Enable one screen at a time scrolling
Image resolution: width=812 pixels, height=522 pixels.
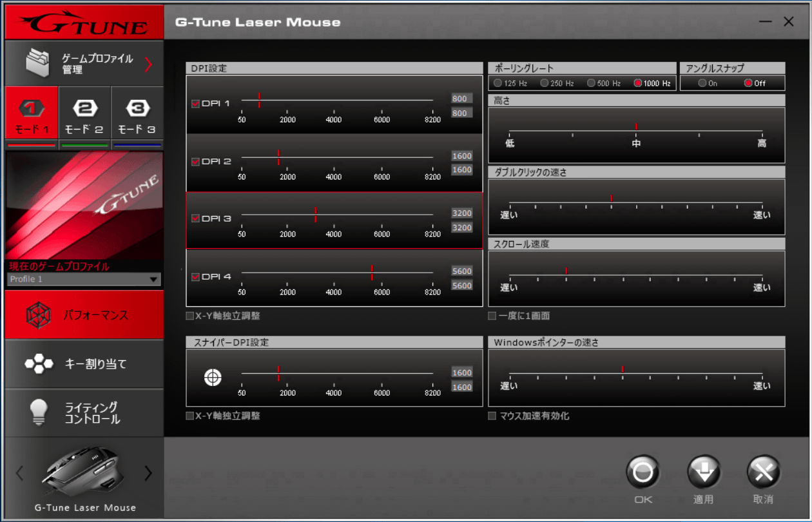pyautogui.click(x=492, y=316)
